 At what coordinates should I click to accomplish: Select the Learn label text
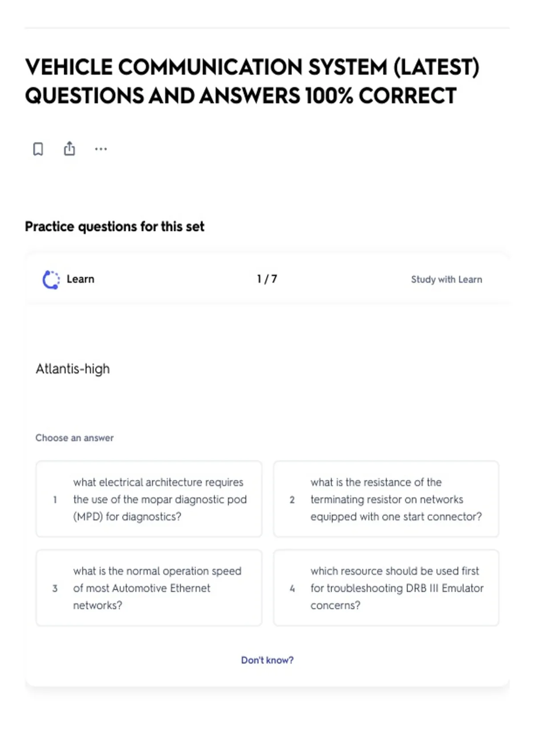pyautogui.click(x=81, y=279)
